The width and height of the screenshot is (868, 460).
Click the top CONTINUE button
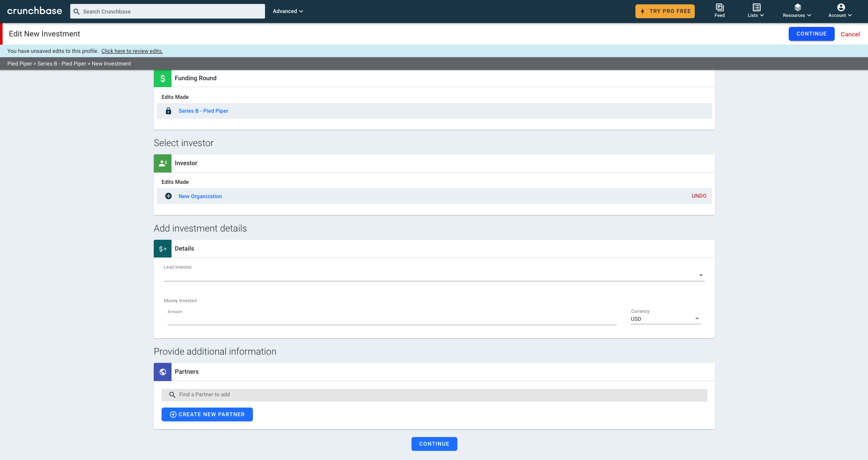(811, 34)
